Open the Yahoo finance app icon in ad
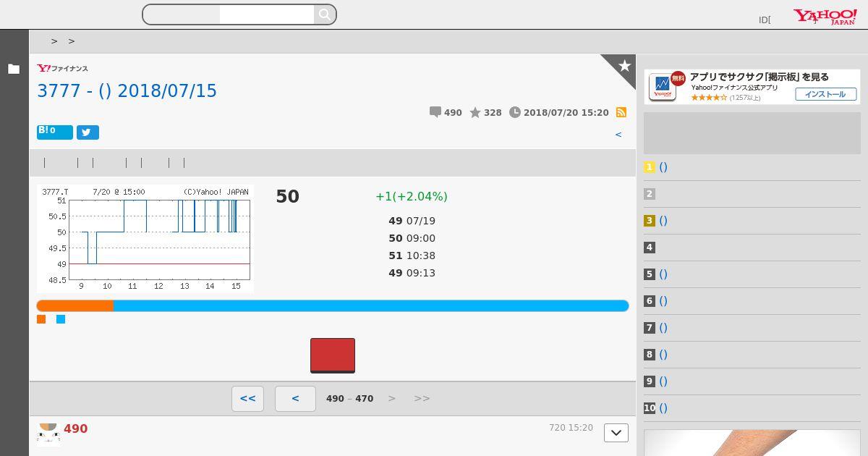The width and height of the screenshot is (868, 456). pos(662,86)
